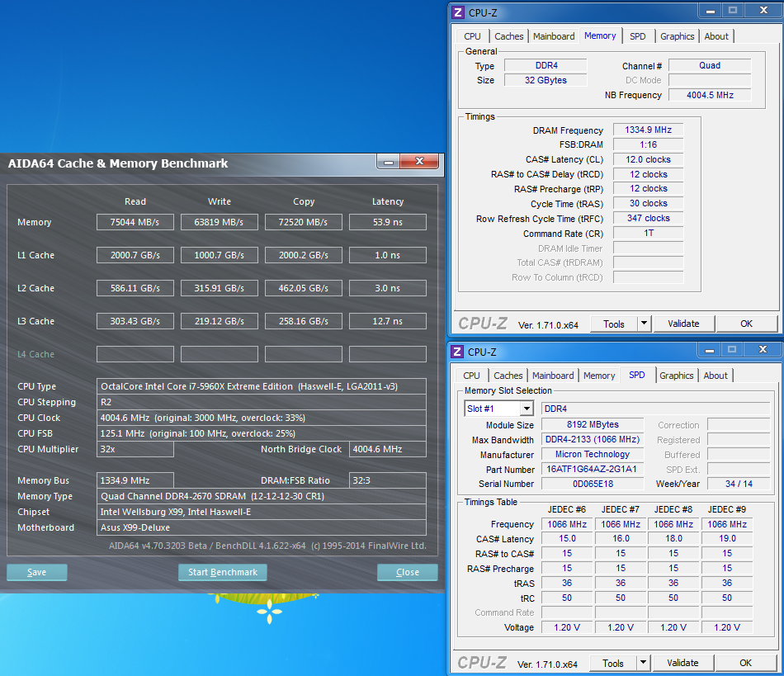Click Part Number 16ATF1G64AZ-2G1A1
The height and width of the screenshot is (676, 784).
click(593, 469)
